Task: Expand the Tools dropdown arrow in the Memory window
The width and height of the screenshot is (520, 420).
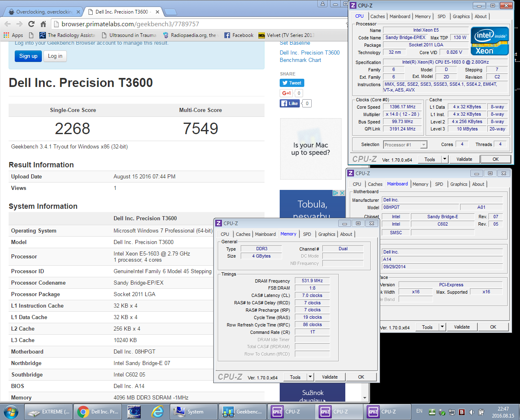Action: tap(310, 377)
